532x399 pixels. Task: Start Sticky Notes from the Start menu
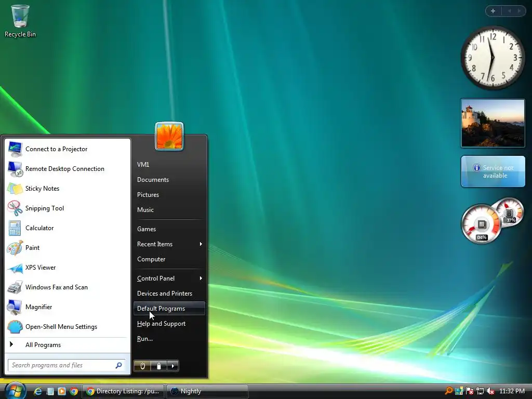tap(67, 189)
